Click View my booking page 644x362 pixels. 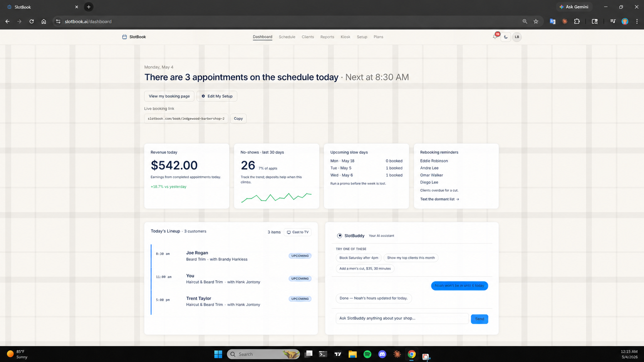point(169,96)
